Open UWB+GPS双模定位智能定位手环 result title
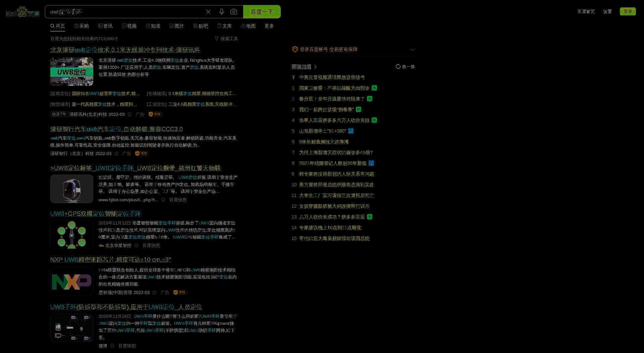 point(96,214)
